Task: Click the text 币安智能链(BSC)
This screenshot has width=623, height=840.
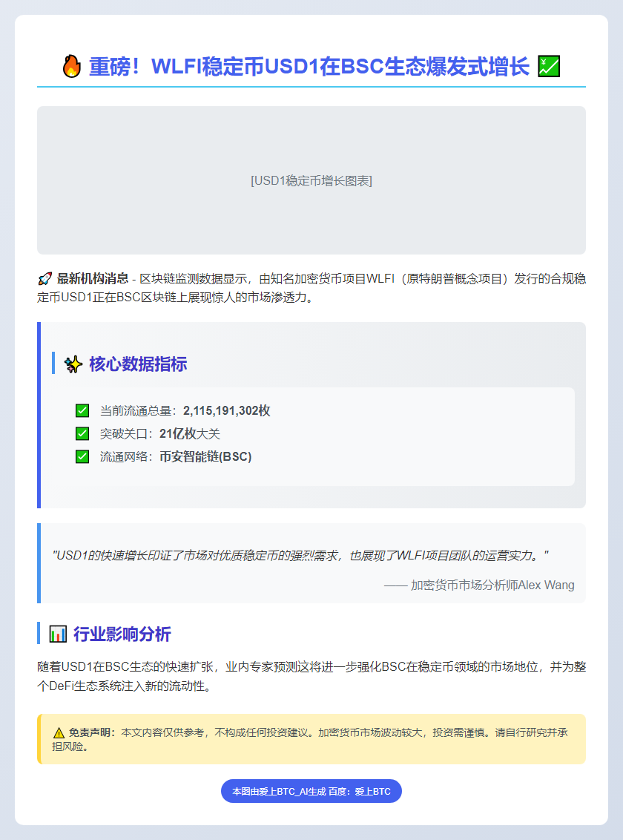Action: [x=205, y=457]
